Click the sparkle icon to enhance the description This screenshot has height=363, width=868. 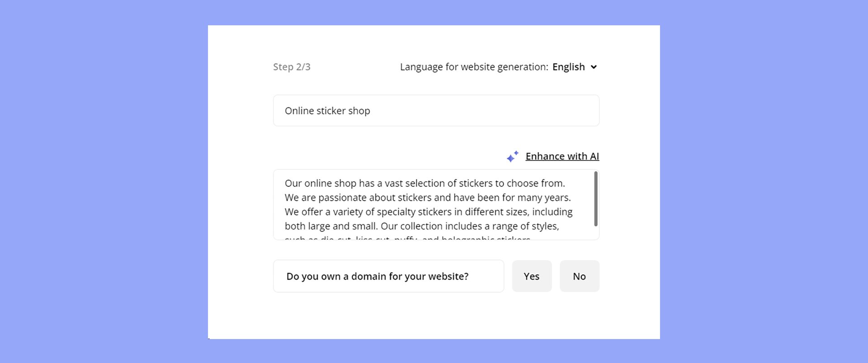[x=513, y=156]
